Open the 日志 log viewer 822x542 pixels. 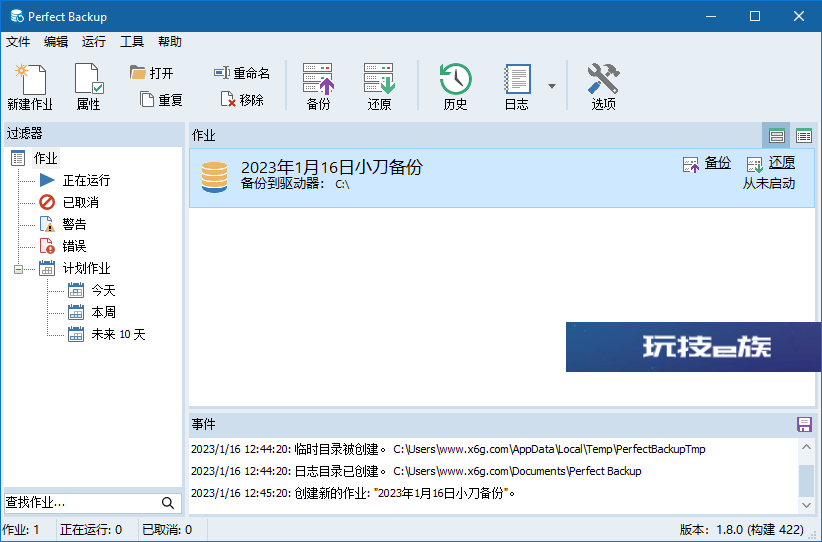click(x=517, y=87)
